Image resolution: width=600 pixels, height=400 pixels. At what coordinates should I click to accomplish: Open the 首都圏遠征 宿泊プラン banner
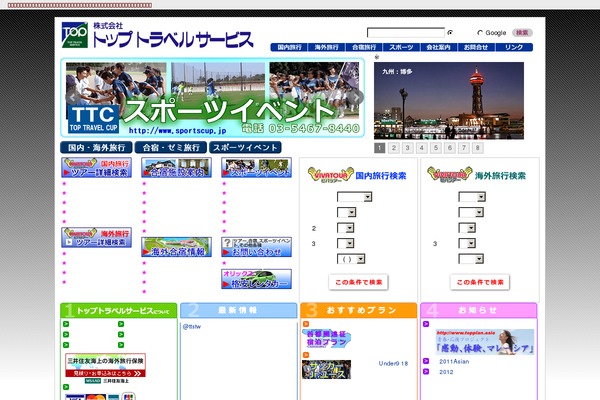[326, 338]
